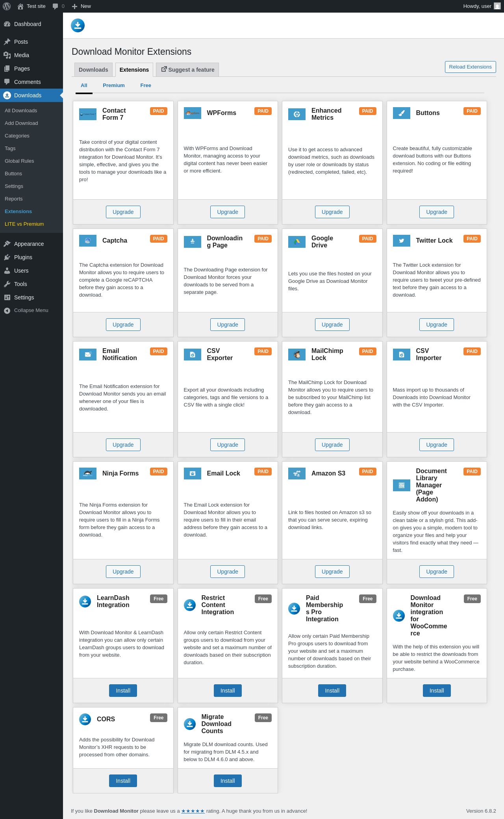Screen dimensions: 504x819
Task: Go to Plugins in the sidebar
Action: tap(31, 257)
